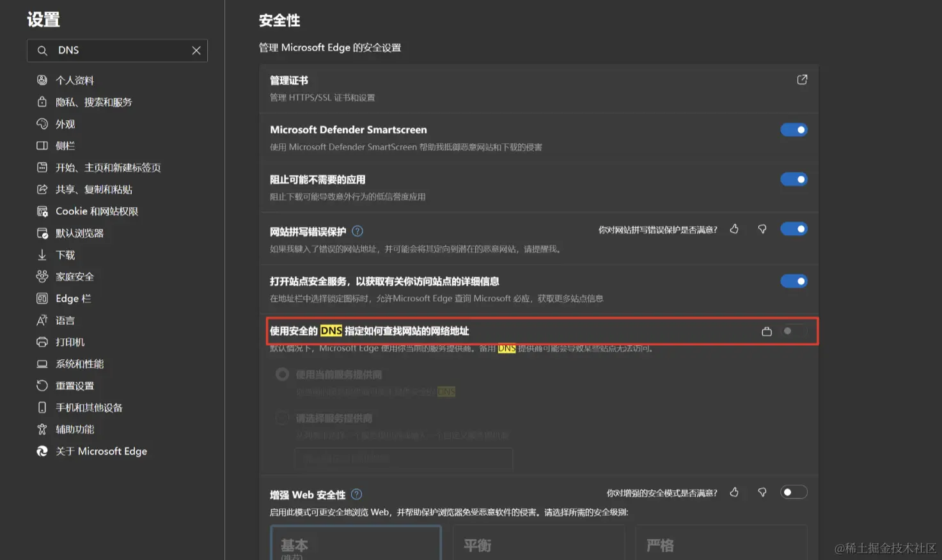
Task: Toggle 网站拼写错误保护 switch
Action: (794, 229)
